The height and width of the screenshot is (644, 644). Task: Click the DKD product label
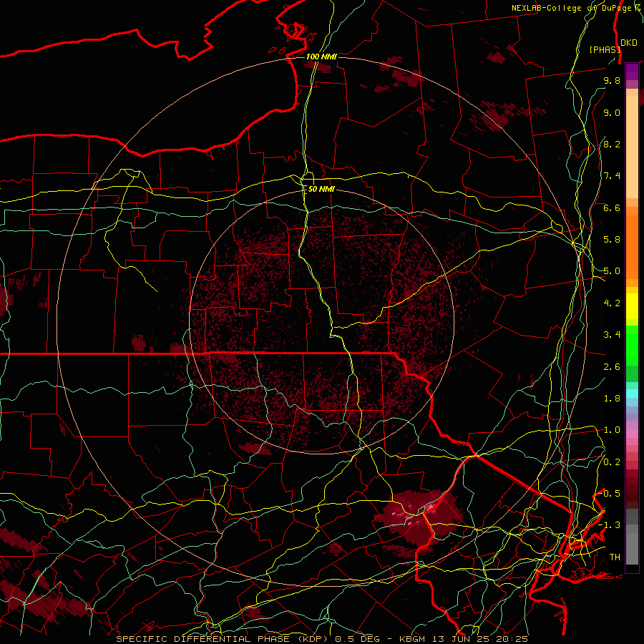pyautogui.click(x=629, y=43)
